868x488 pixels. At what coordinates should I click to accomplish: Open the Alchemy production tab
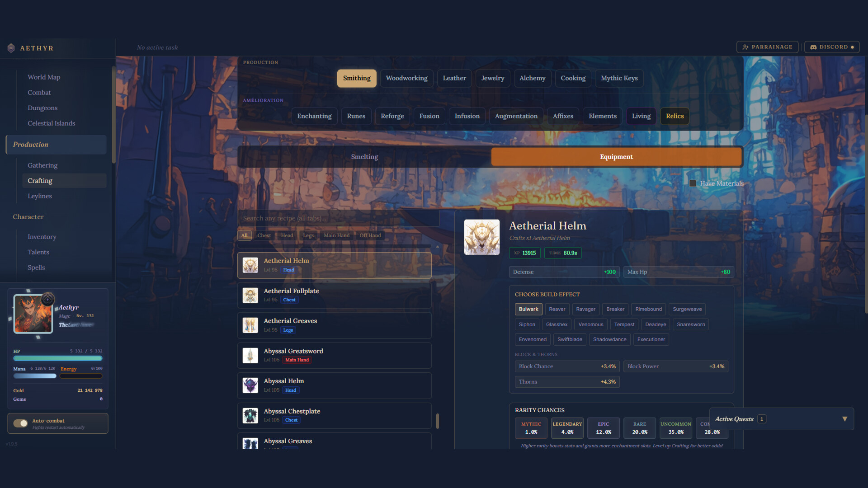pos(532,78)
